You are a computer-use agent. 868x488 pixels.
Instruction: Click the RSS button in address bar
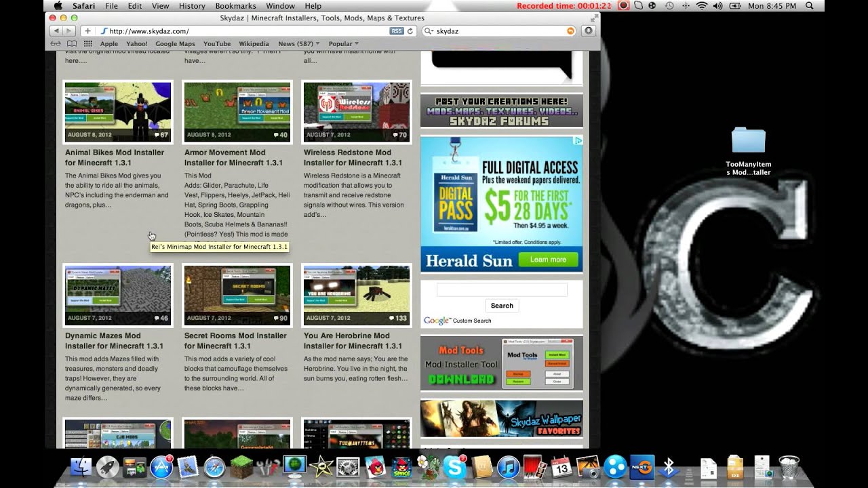coord(397,31)
